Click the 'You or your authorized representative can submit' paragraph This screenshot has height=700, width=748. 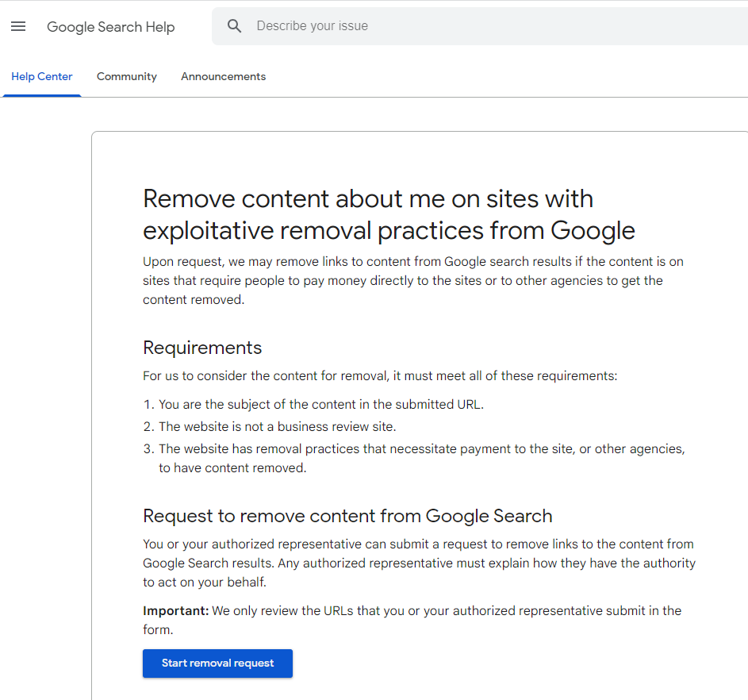click(x=418, y=563)
